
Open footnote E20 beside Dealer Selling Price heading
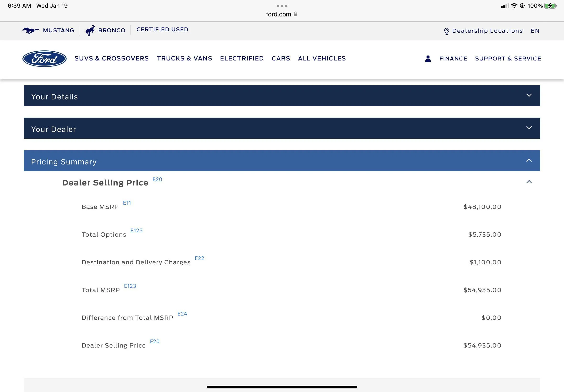click(157, 180)
